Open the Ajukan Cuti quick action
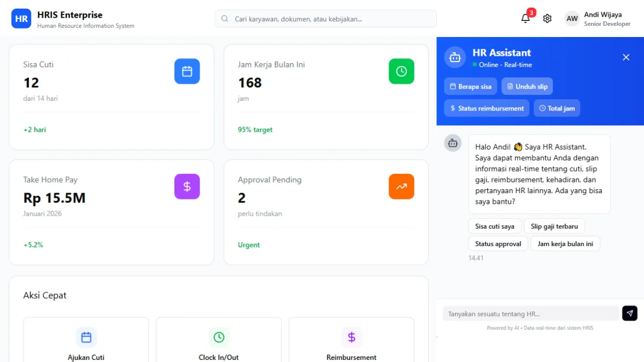The image size is (644, 362). pos(86,337)
